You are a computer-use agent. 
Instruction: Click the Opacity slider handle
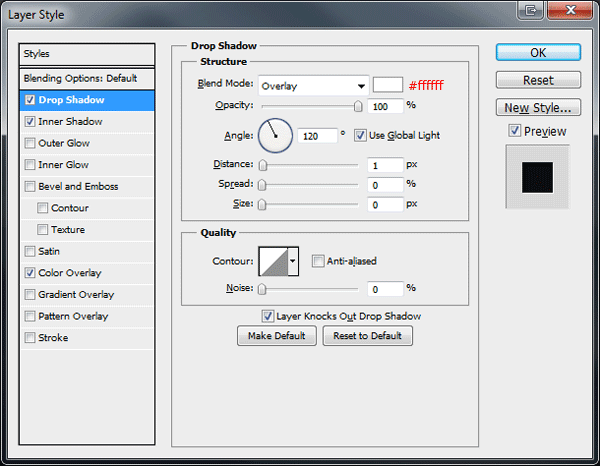pos(358,106)
